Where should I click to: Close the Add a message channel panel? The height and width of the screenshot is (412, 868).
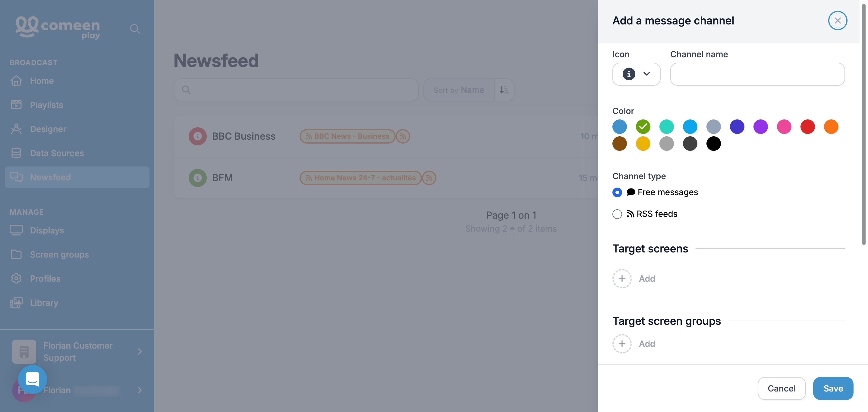pyautogui.click(x=838, y=21)
